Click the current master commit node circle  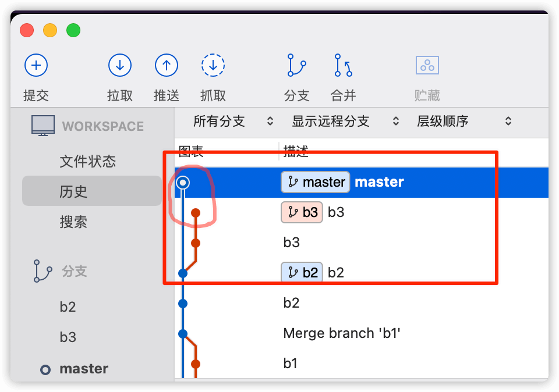183,182
